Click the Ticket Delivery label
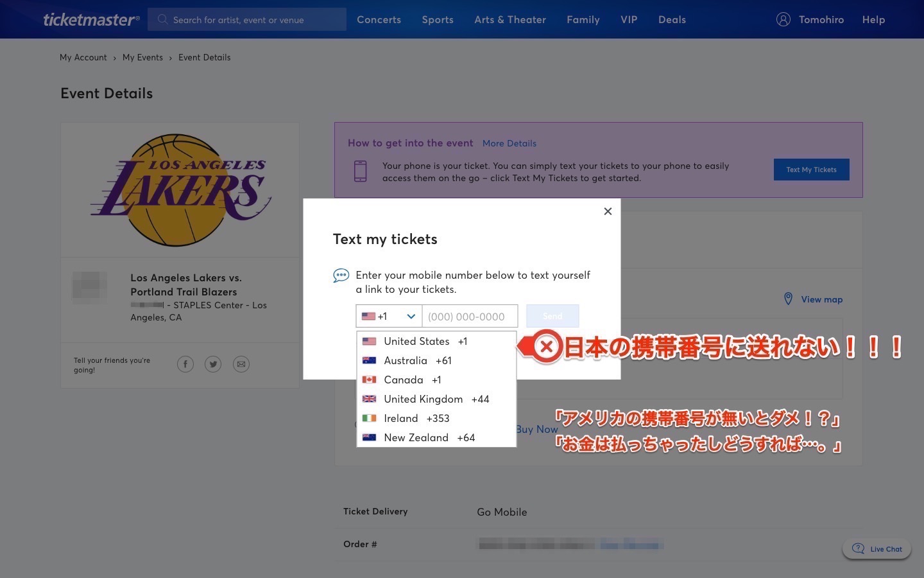The image size is (924, 578). click(375, 511)
